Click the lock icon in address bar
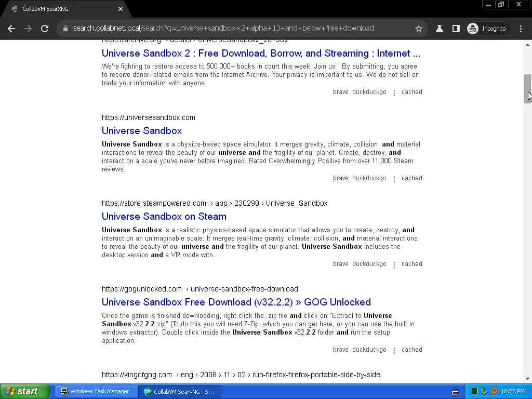Viewport: 532px width, 399px height. coord(65,29)
